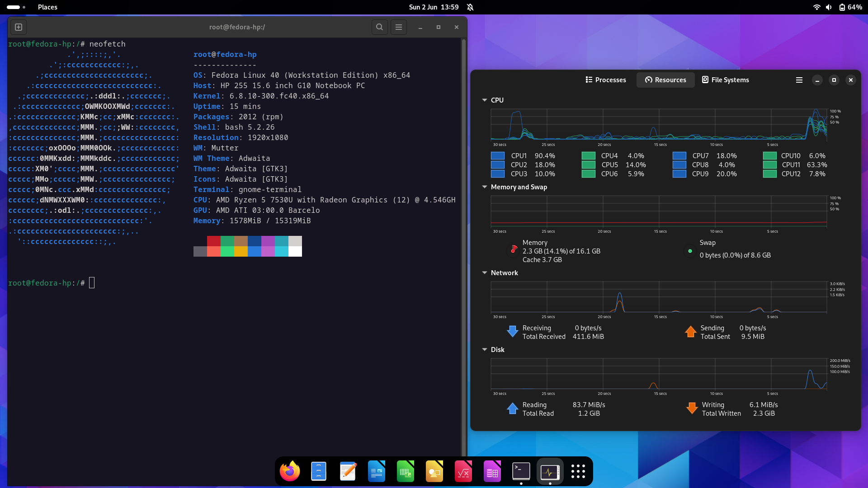The image size is (868, 488).
Task: Open the volume indicator in the top bar
Action: (x=829, y=7)
